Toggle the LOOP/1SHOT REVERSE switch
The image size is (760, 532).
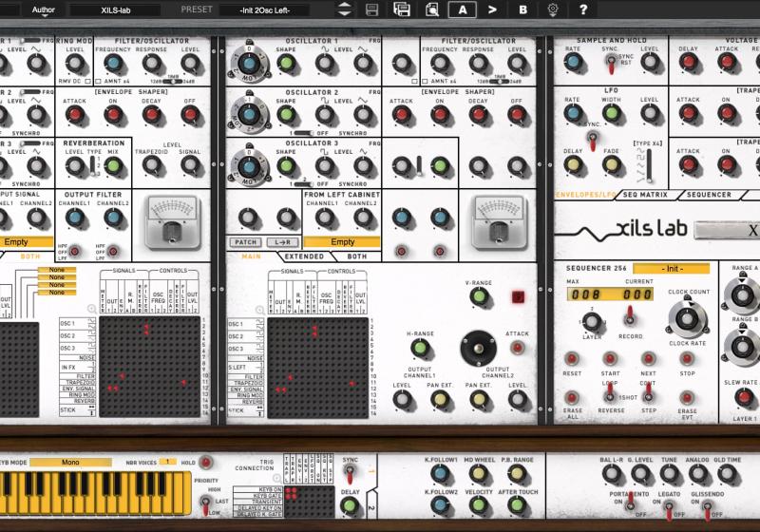(x=609, y=393)
